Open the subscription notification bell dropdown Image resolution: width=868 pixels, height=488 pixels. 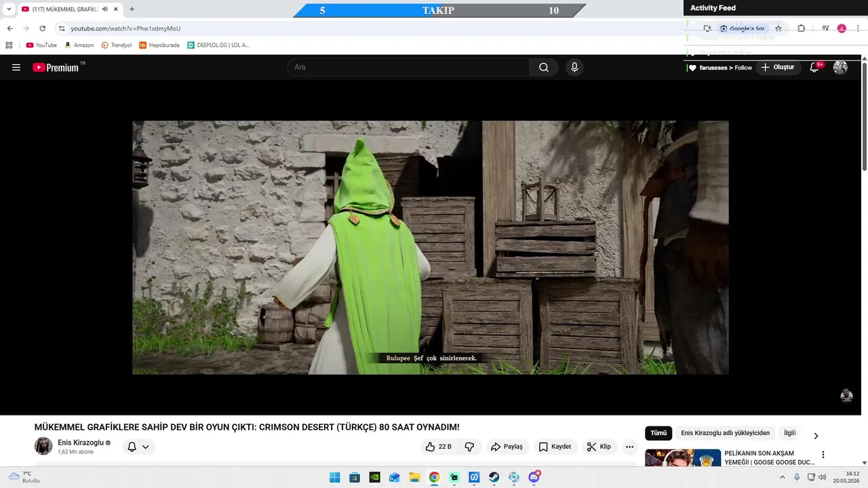[139, 447]
